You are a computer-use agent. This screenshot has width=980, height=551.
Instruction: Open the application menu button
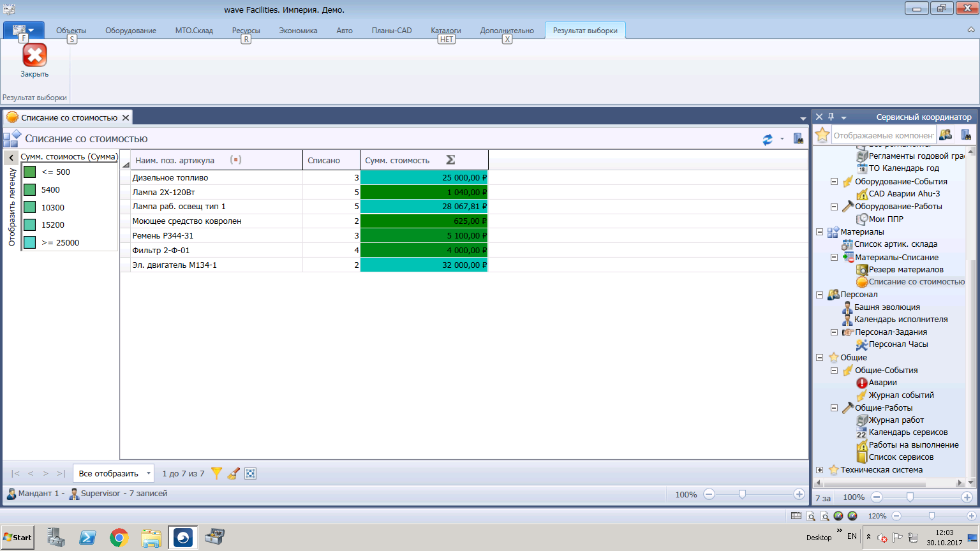pos(24,30)
